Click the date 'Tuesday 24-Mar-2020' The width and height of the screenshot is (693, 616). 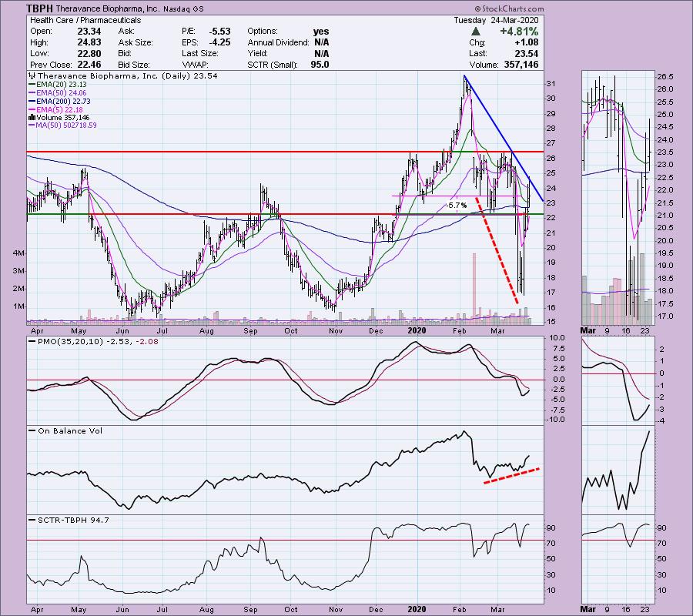coord(497,20)
